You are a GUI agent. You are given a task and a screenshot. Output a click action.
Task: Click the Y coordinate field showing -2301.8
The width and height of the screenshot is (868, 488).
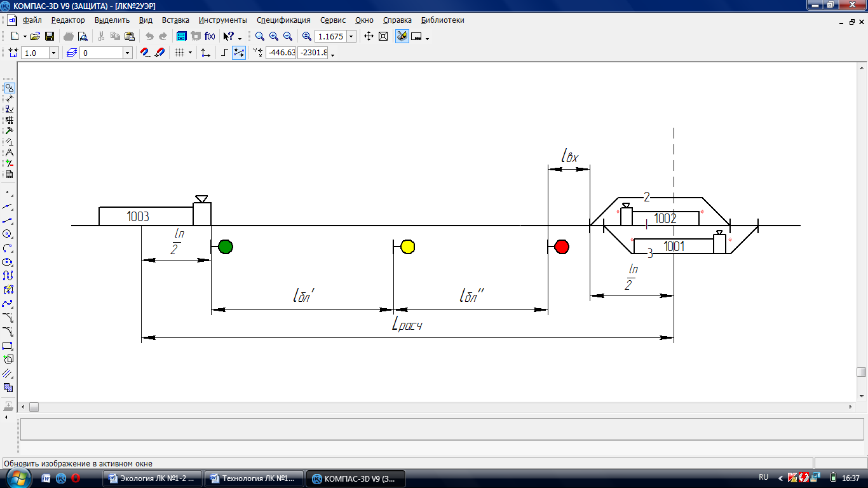(x=313, y=53)
